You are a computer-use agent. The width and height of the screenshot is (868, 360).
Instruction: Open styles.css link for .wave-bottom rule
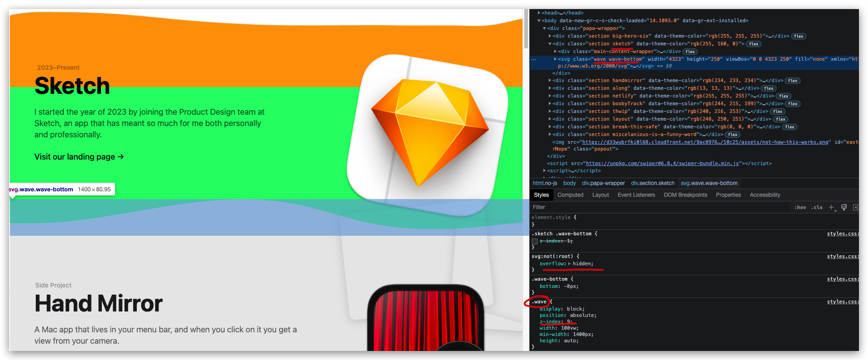tap(842, 279)
